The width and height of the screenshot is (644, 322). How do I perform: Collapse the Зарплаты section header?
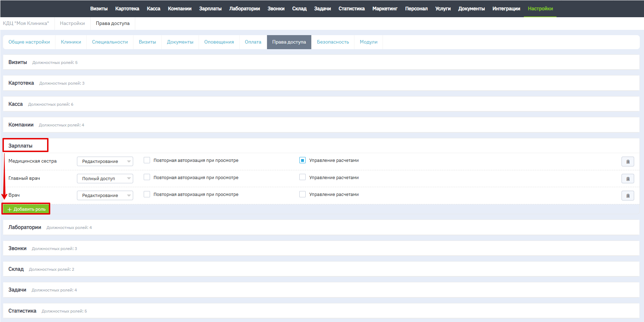pyautogui.click(x=20, y=146)
